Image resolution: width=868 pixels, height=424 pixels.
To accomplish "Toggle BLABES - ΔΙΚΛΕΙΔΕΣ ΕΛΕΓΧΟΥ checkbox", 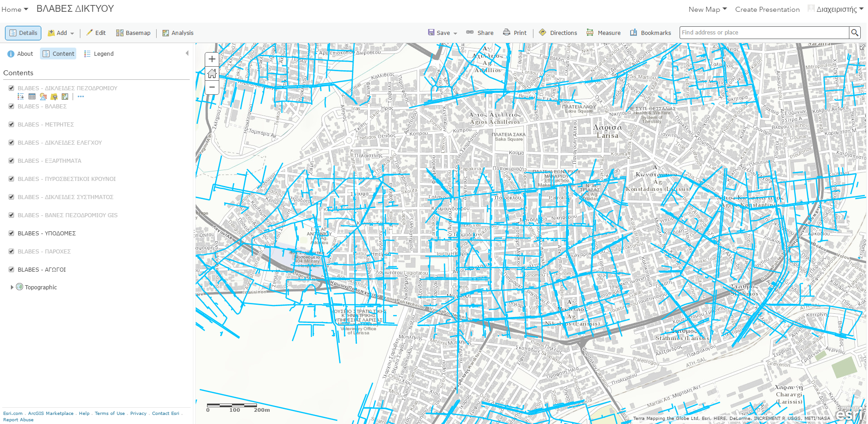I will click(11, 142).
